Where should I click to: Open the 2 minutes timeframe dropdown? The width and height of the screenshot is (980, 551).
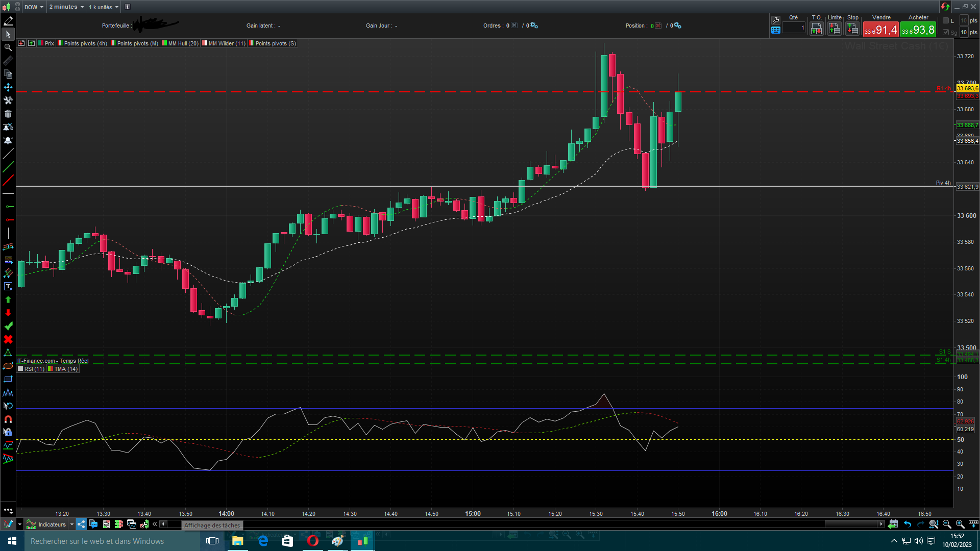coord(66,7)
